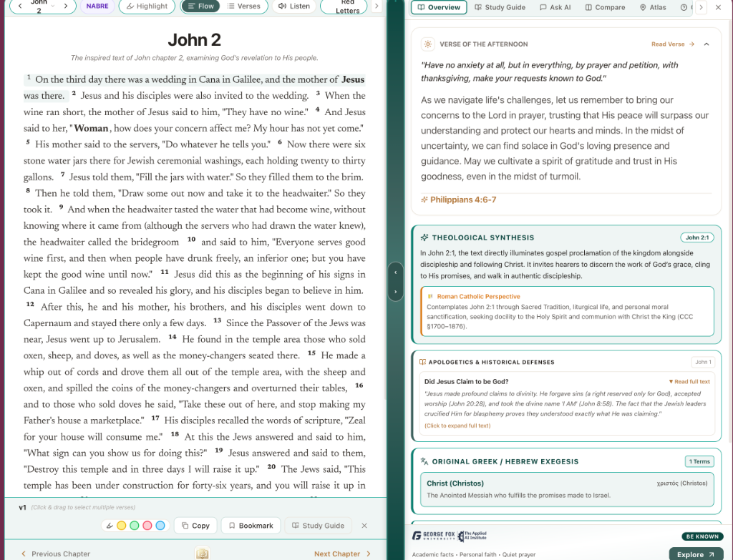Image resolution: width=733 pixels, height=560 pixels.
Task: Pick the yellow highlight color
Action: click(x=122, y=526)
